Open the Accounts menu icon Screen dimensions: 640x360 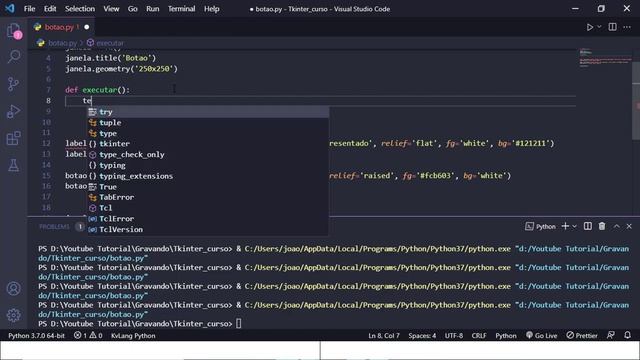(x=13, y=289)
